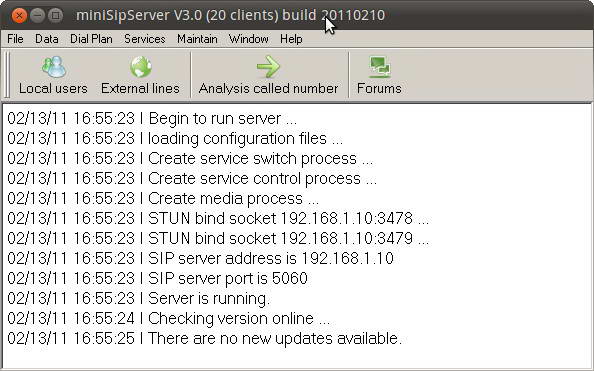This screenshot has height=371, width=594.
Task: Select the 'Create service control process' log line
Action: (192, 178)
